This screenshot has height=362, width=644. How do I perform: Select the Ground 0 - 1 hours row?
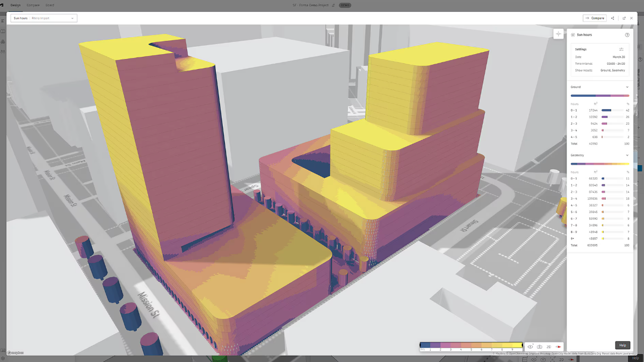pyautogui.click(x=600, y=110)
